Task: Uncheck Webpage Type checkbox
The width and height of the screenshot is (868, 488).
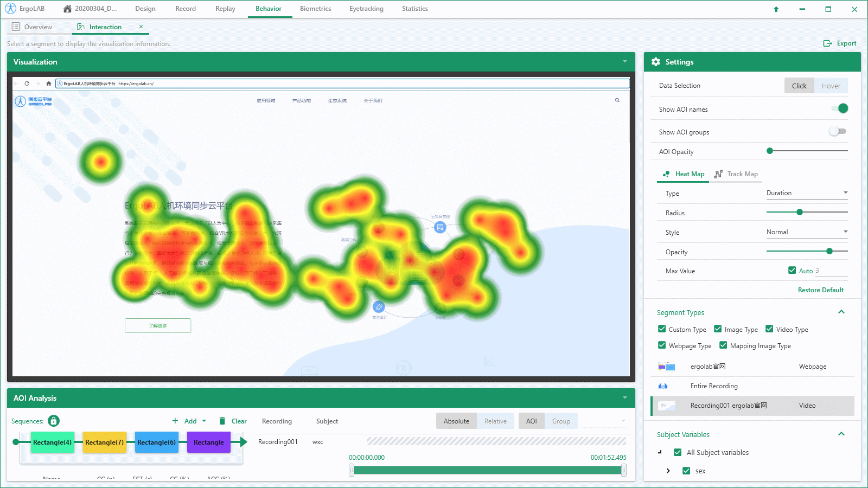Action: coord(662,345)
